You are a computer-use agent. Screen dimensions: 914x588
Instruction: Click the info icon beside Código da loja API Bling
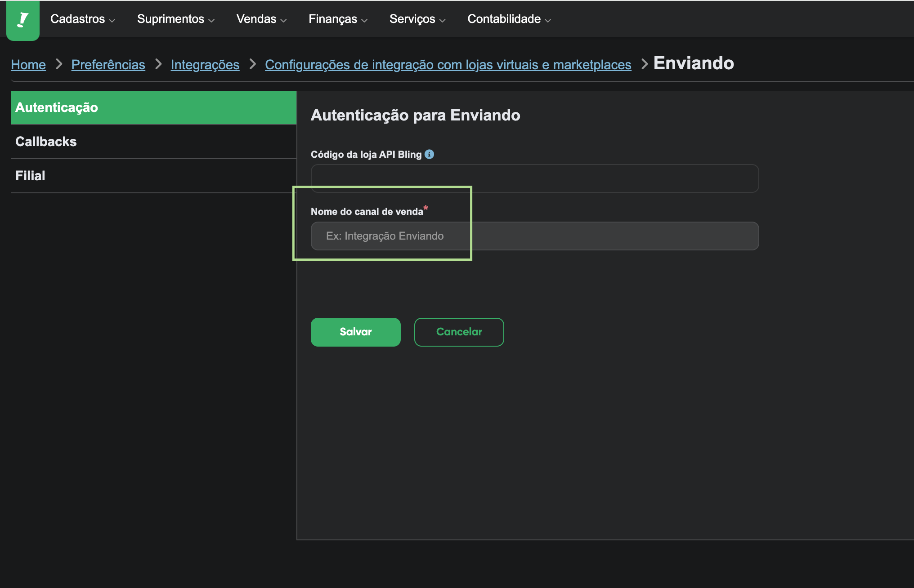(430, 154)
